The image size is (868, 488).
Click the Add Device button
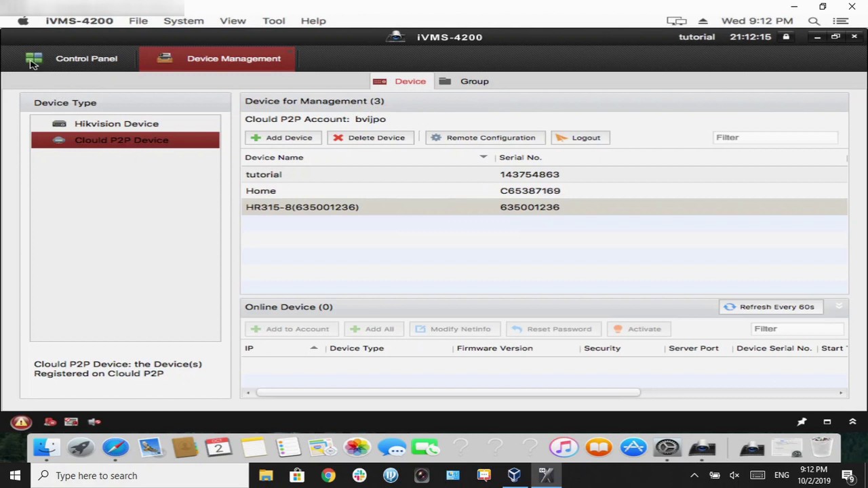point(283,138)
